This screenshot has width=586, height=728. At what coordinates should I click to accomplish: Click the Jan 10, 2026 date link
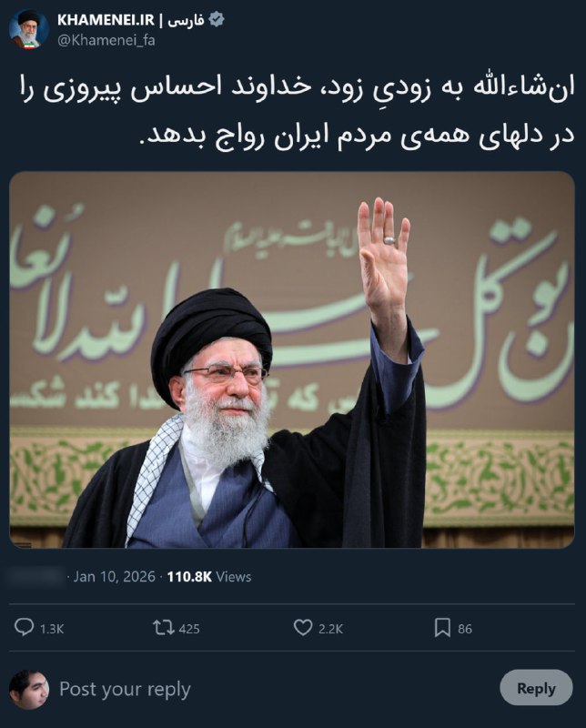click(x=115, y=576)
